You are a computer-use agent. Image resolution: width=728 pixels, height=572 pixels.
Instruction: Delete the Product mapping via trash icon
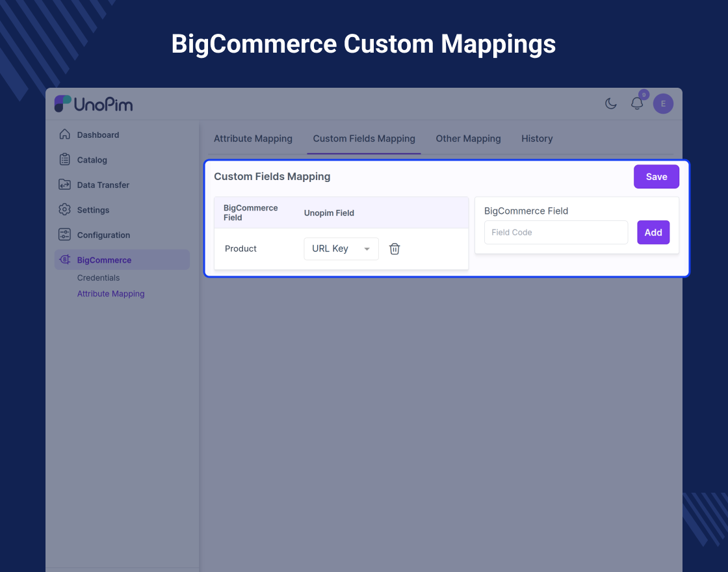(x=395, y=248)
